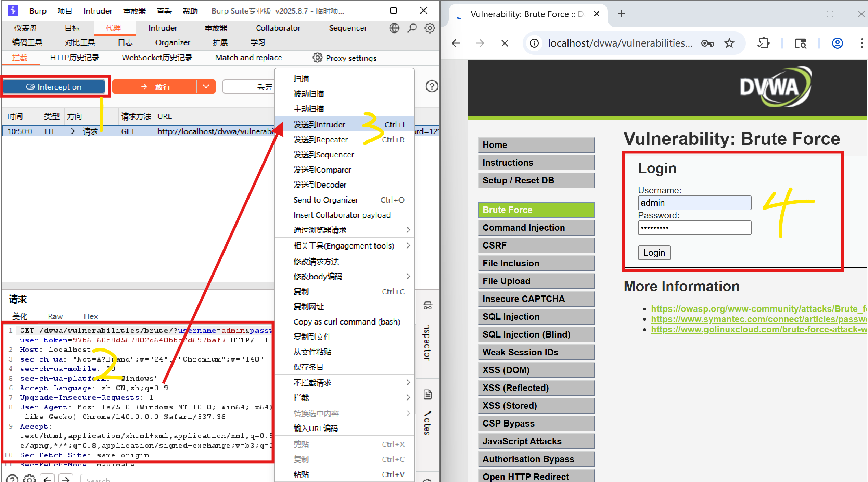Toggle the Intercept on button
The height and width of the screenshot is (482, 868).
point(54,87)
